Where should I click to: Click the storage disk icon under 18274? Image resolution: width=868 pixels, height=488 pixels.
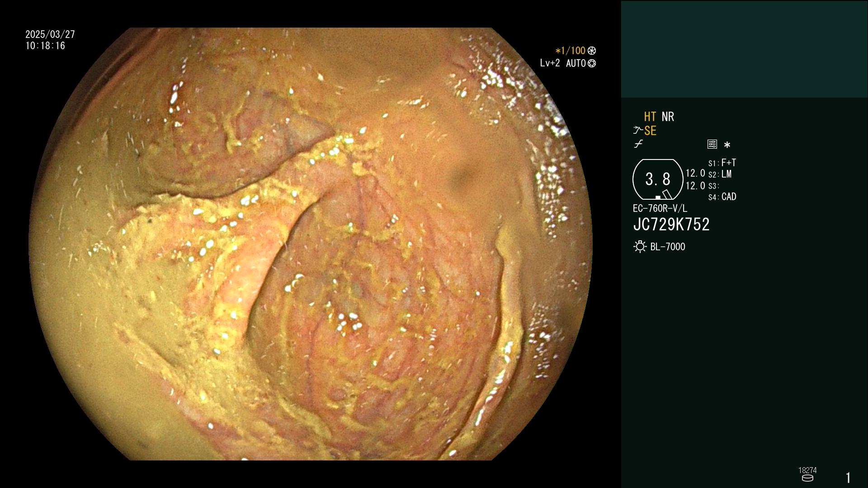[807, 478]
